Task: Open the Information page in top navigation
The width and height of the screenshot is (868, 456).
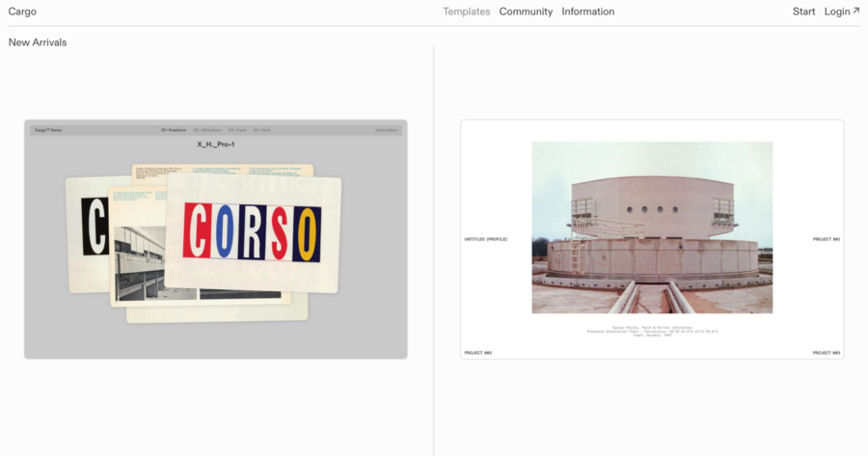Action: (x=587, y=12)
